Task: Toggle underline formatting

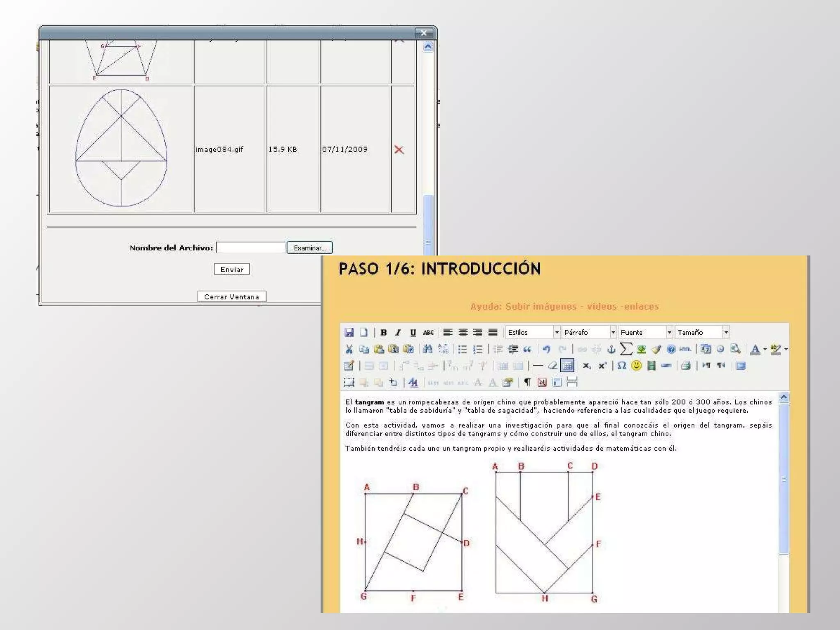Action: coord(413,332)
